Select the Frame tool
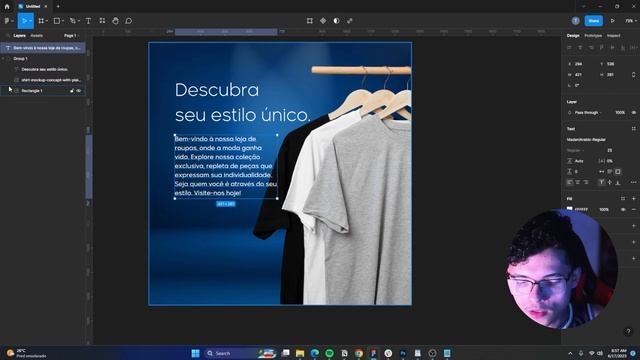 pyautogui.click(x=41, y=21)
